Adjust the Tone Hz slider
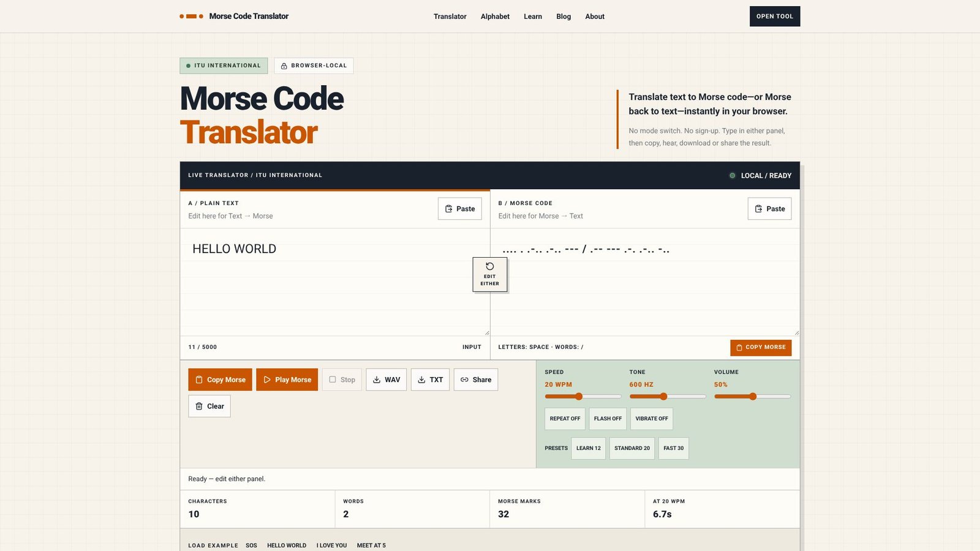The width and height of the screenshot is (980, 551). coord(668,397)
